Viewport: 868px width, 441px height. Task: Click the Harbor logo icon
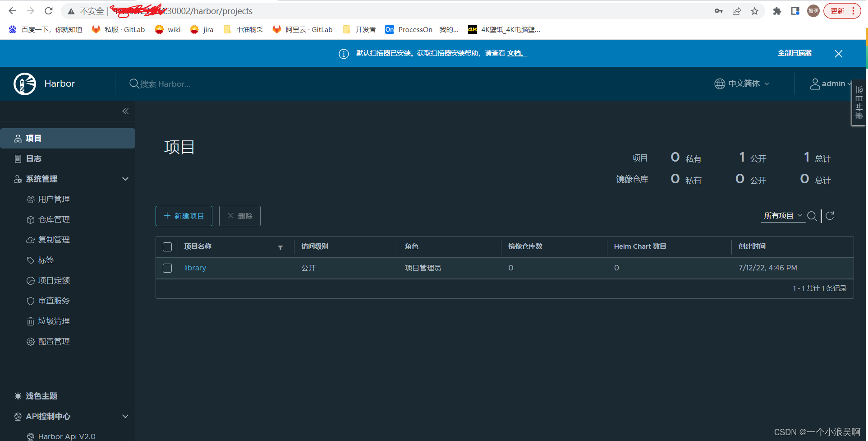[25, 84]
